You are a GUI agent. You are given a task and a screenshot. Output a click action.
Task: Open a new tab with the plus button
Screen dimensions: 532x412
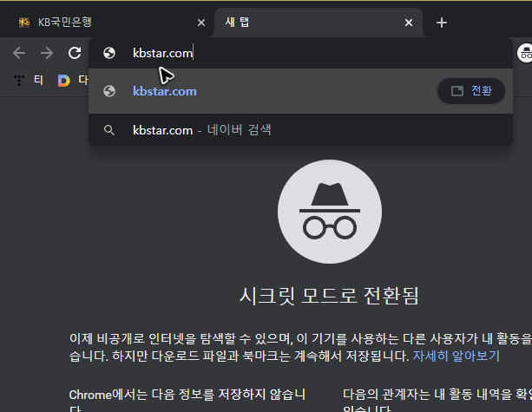tap(442, 23)
